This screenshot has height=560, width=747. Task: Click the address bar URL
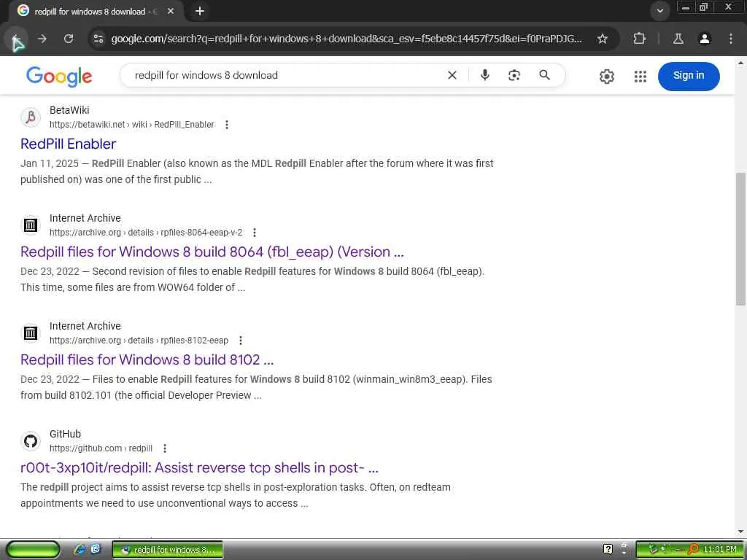click(347, 39)
